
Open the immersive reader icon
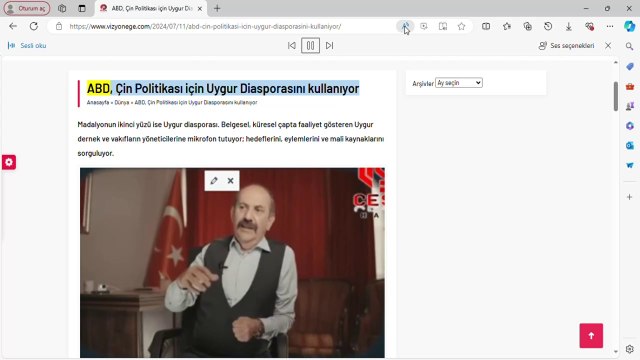[443, 27]
